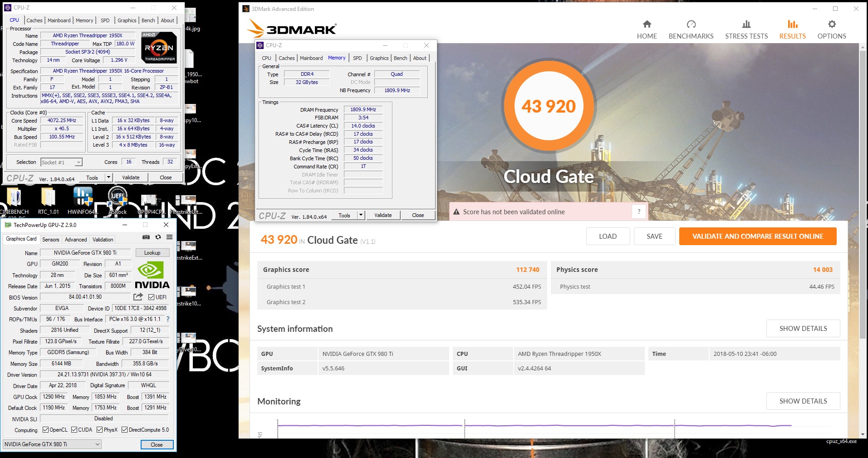The height and width of the screenshot is (458, 868).
Task: Open the Graphics tab in the left CPU-Z window
Action: coord(127,20)
